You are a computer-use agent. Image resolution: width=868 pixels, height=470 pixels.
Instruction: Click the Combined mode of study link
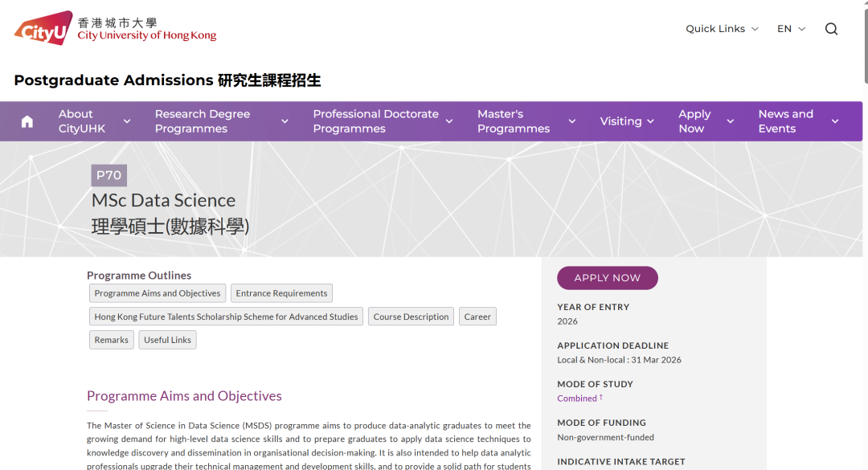(x=577, y=398)
